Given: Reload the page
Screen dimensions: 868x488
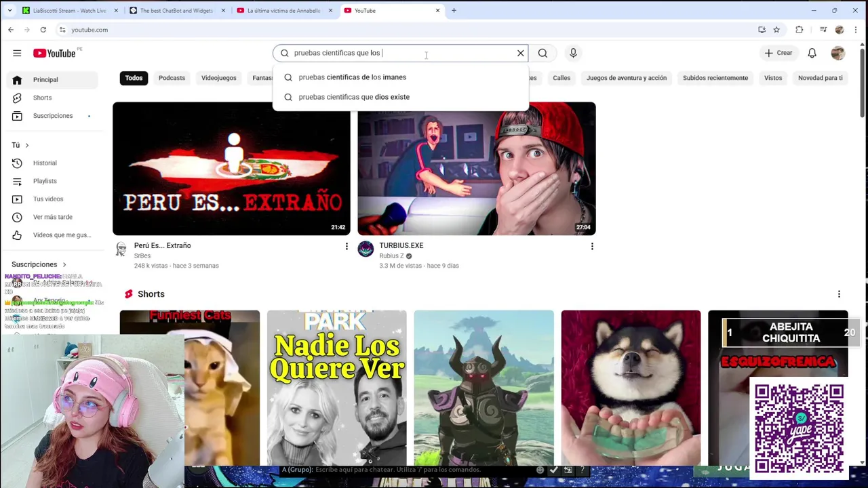Looking at the screenshot, I should coord(43,30).
